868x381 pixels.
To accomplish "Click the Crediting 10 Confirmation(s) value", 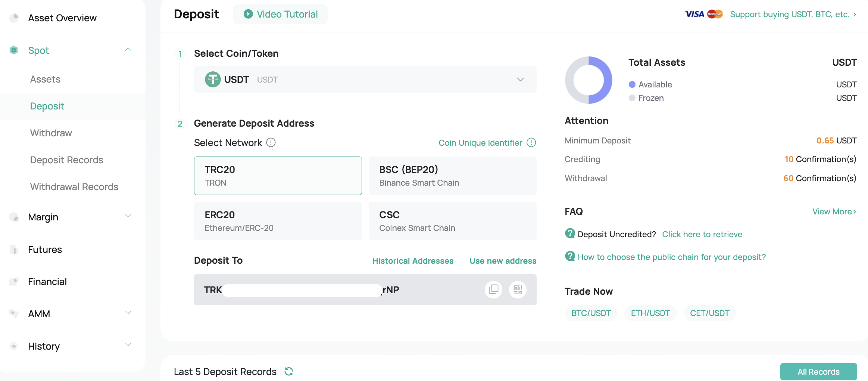I will pyautogui.click(x=820, y=159).
